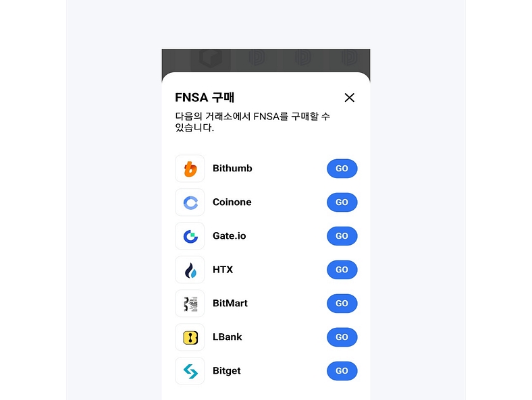Select the Gate.io name label
The height and width of the screenshot is (400, 532).
[x=230, y=236]
